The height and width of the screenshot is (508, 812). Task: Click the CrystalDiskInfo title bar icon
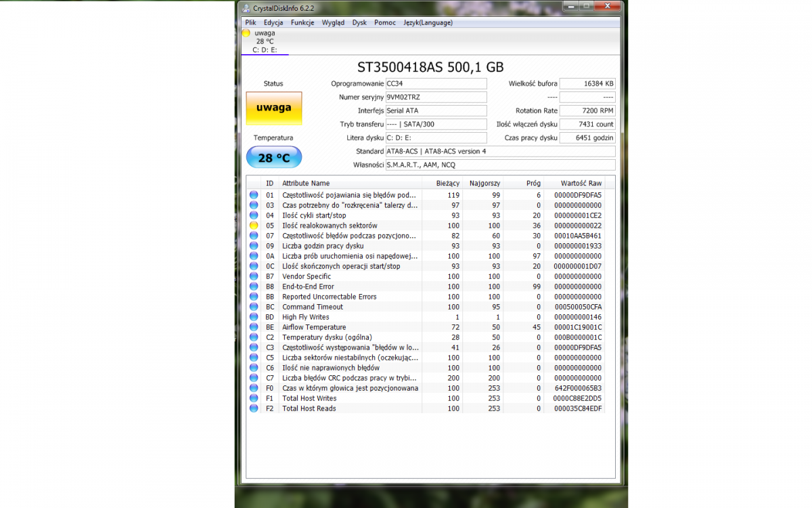pos(245,7)
